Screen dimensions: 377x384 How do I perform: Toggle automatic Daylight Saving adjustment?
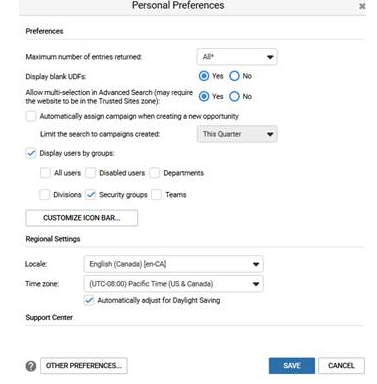89,300
